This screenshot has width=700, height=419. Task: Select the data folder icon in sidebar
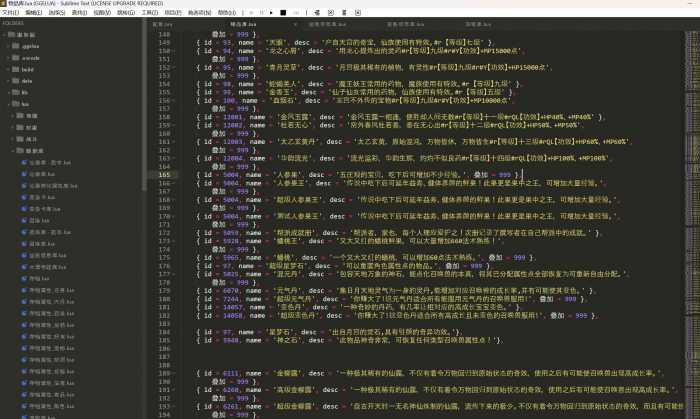16,81
